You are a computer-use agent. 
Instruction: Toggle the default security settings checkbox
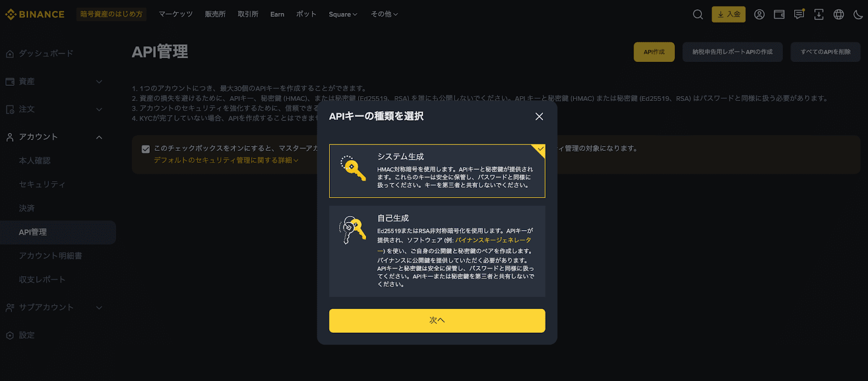(x=145, y=149)
